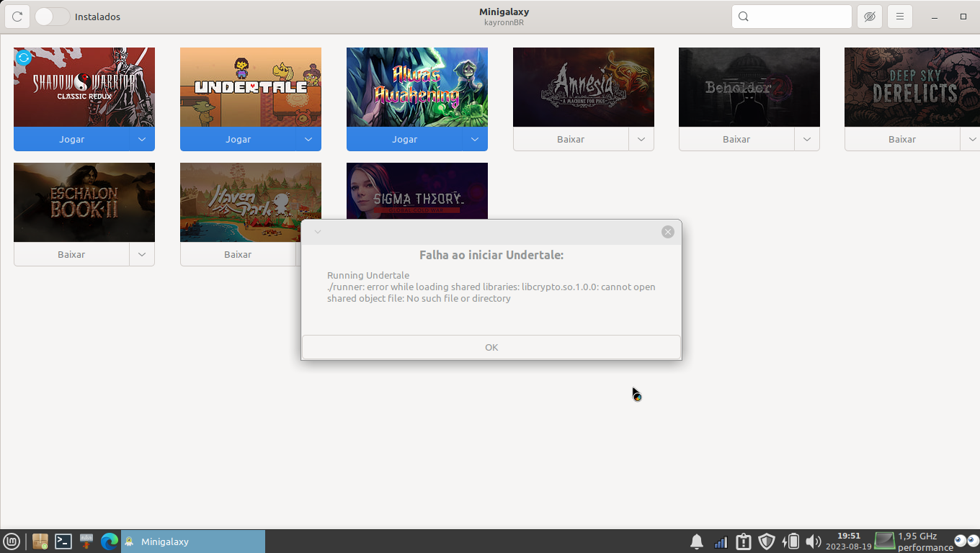This screenshot has width=980, height=553.
Task: Click the Beholder 2 cover image
Action: click(749, 87)
